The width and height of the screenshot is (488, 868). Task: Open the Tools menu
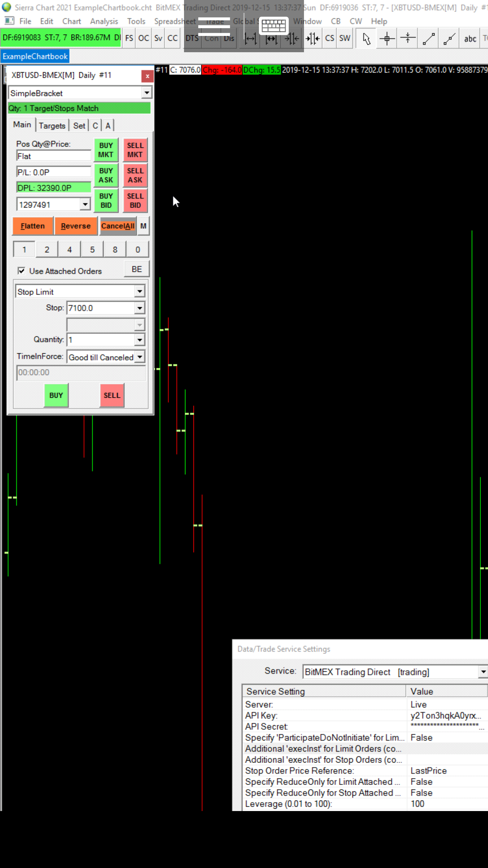(x=136, y=21)
